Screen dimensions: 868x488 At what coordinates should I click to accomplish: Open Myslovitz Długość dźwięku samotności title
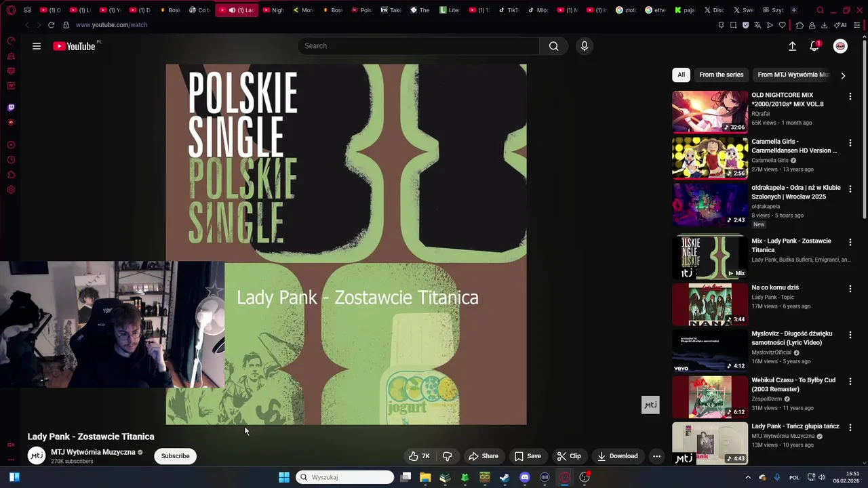pyautogui.click(x=791, y=338)
